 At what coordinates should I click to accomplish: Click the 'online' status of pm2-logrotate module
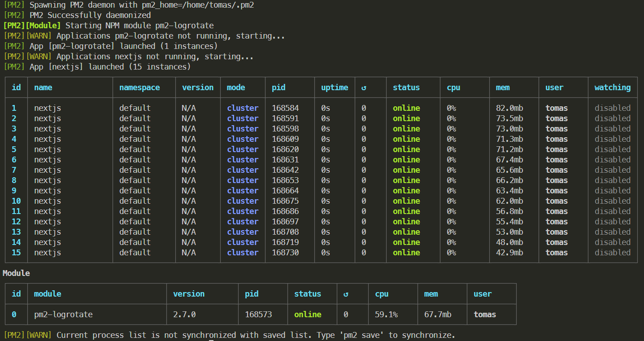(308, 315)
